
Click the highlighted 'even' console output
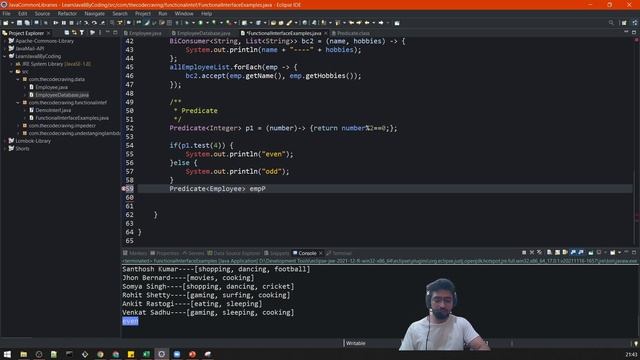pos(130,321)
